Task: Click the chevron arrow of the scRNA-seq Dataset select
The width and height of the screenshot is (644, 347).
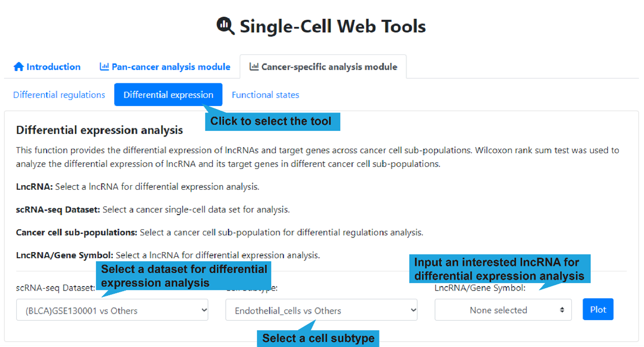Action: coord(204,309)
